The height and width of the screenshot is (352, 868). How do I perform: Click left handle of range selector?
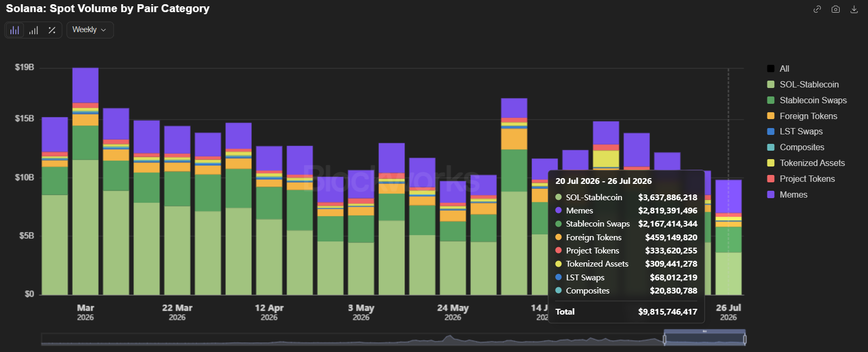(x=664, y=340)
